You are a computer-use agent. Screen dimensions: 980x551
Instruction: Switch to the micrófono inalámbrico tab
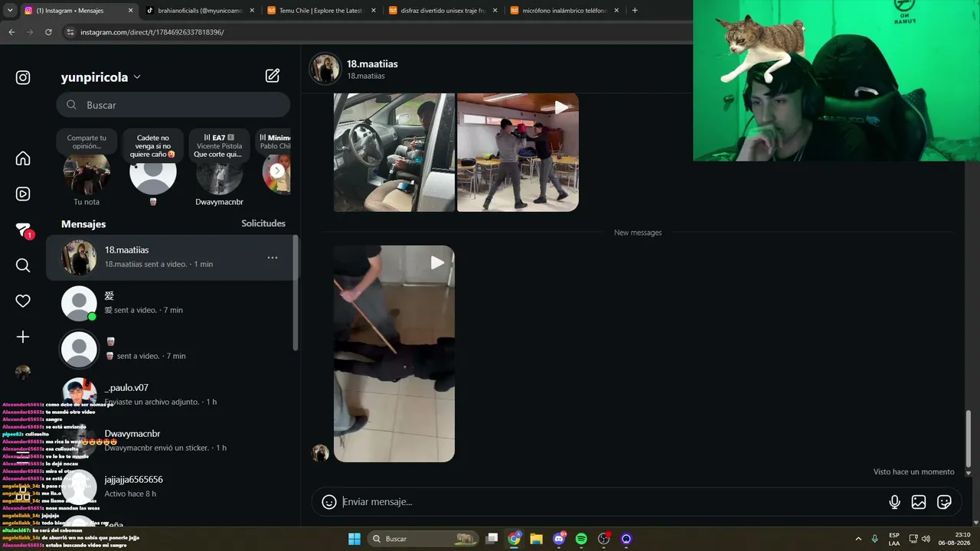(566, 11)
